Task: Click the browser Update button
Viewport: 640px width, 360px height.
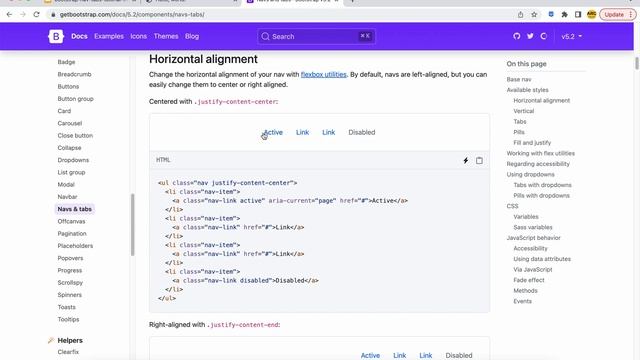Action: coord(618,14)
